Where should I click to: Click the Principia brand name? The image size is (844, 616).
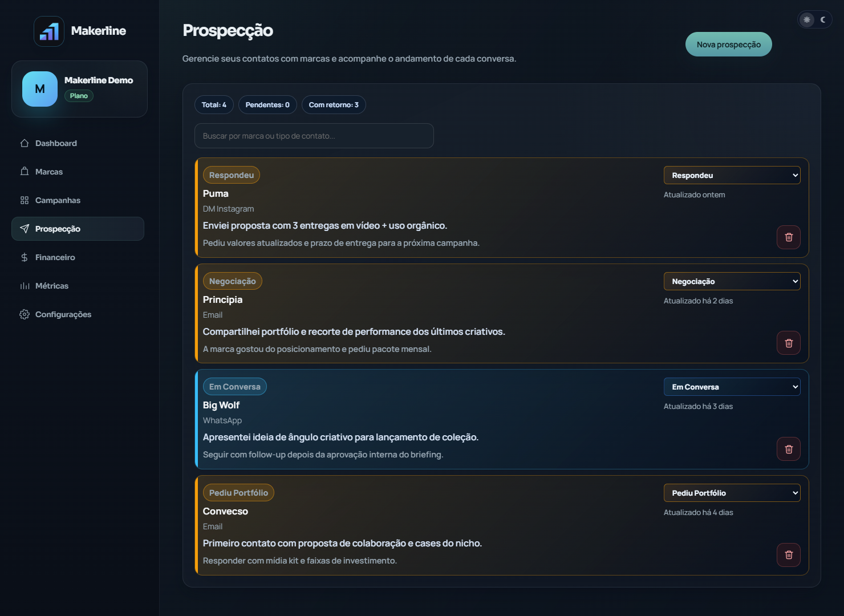pyautogui.click(x=223, y=300)
